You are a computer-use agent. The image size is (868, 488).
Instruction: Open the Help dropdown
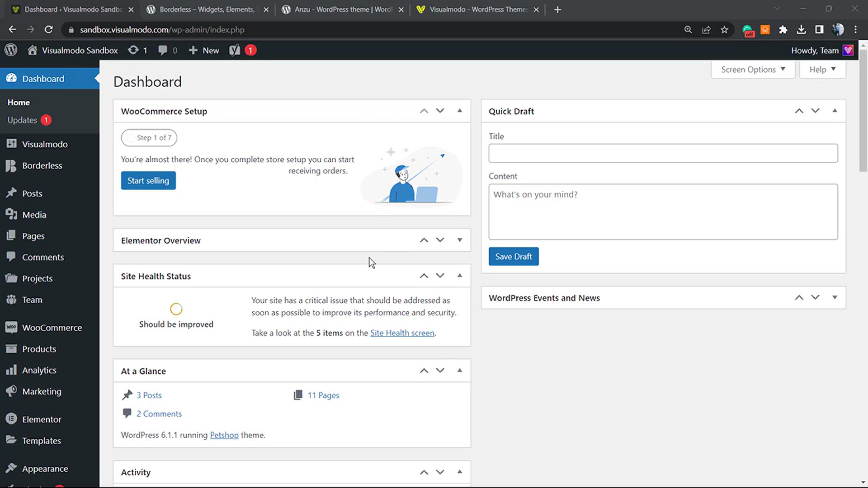822,69
